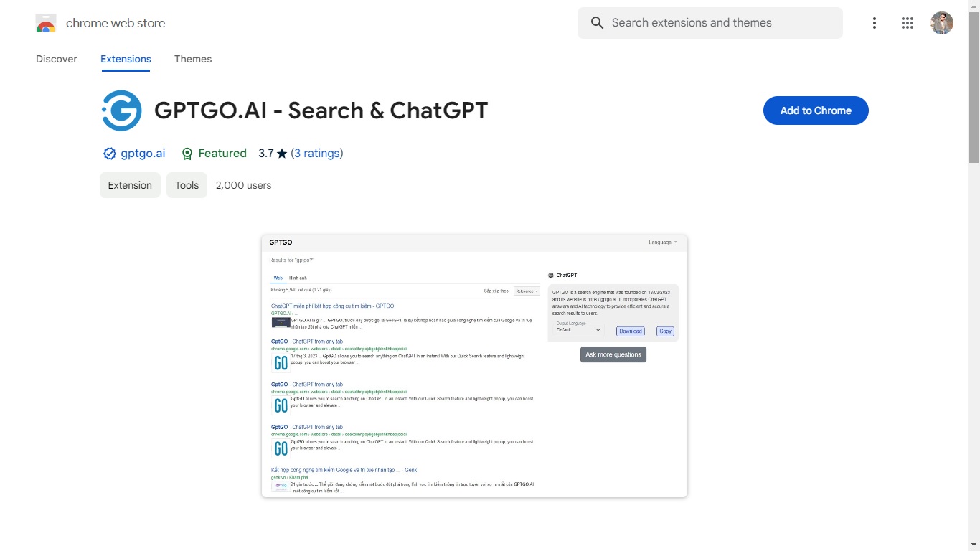Viewport: 980px width, 551px height.
Task: Click the Add to Chrome button
Action: point(815,110)
